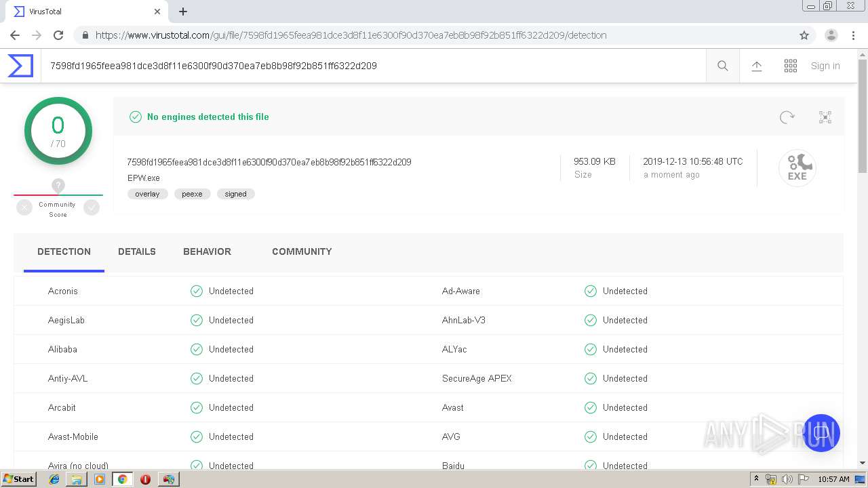Click the 2019-12-13 10:56:48 UTC timestamp
The width and height of the screenshot is (868, 488).
(x=693, y=161)
